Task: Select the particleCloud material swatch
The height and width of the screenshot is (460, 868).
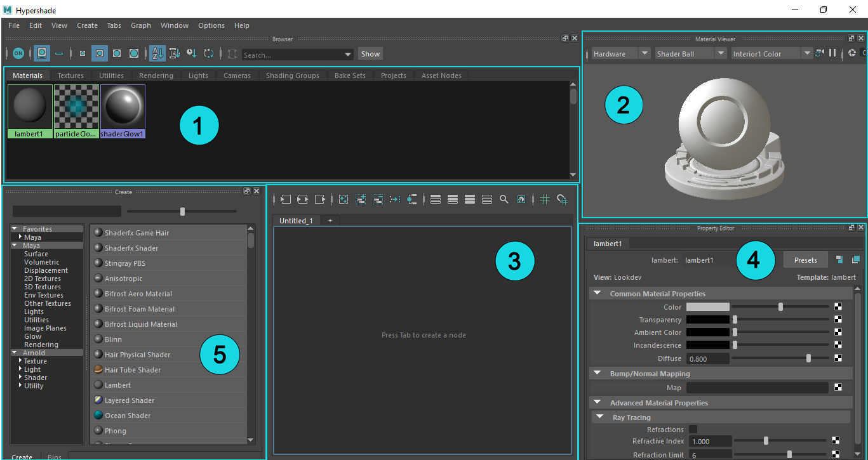Action: pos(76,112)
